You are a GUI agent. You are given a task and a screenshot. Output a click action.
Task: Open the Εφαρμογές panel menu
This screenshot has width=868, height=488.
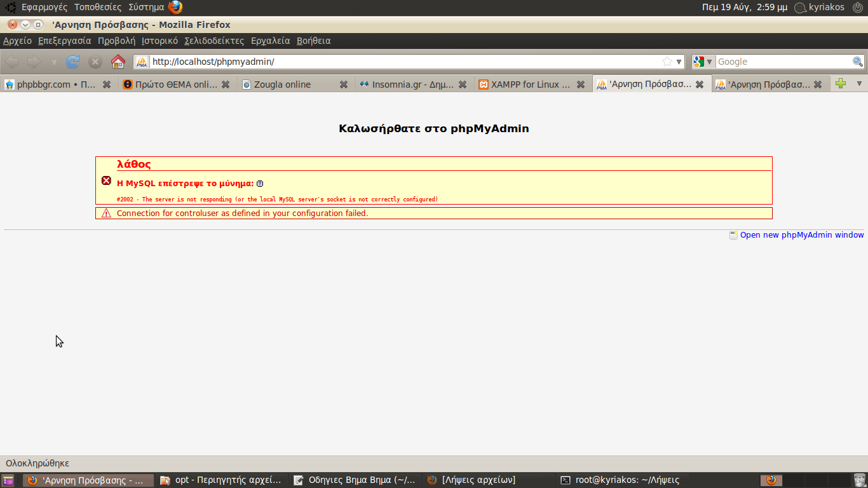click(x=44, y=7)
